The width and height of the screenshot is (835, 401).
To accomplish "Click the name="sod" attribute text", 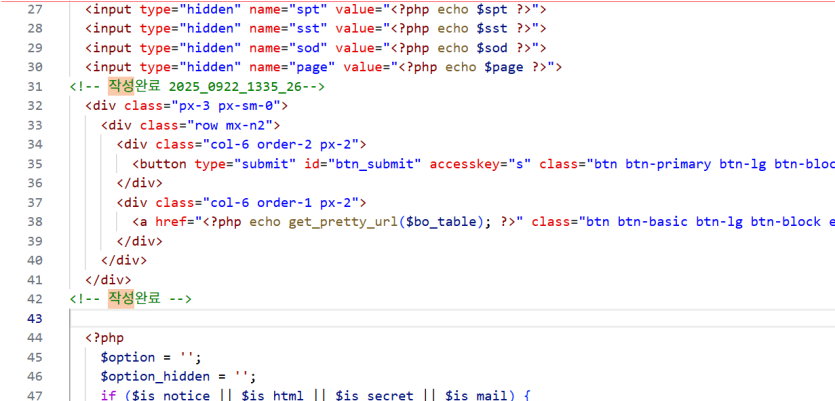I will tap(288, 48).
